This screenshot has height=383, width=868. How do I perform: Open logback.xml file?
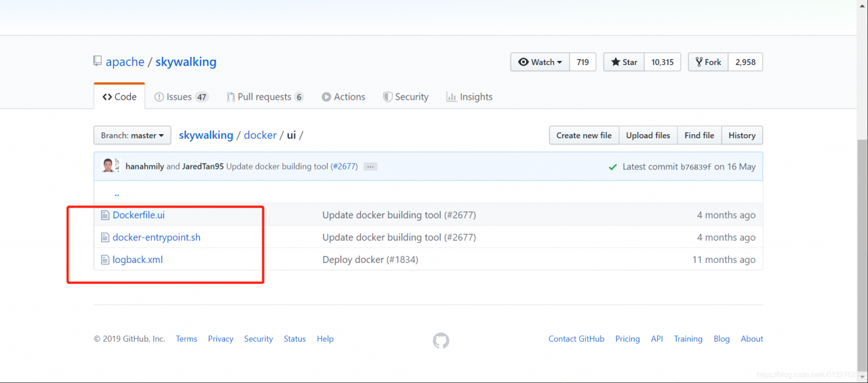(138, 260)
